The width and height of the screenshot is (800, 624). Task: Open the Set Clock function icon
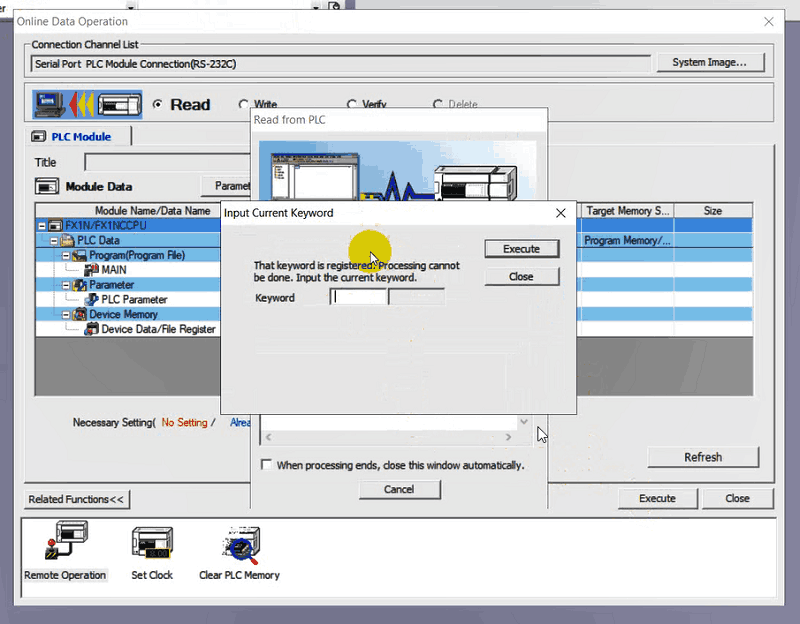click(152, 543)
